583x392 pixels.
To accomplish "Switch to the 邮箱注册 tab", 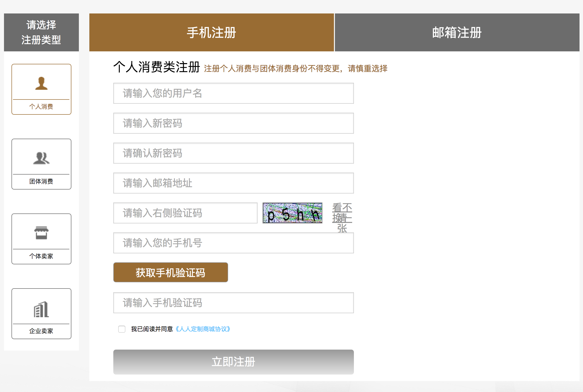I will pyautogui.click(x=457, y=32).
